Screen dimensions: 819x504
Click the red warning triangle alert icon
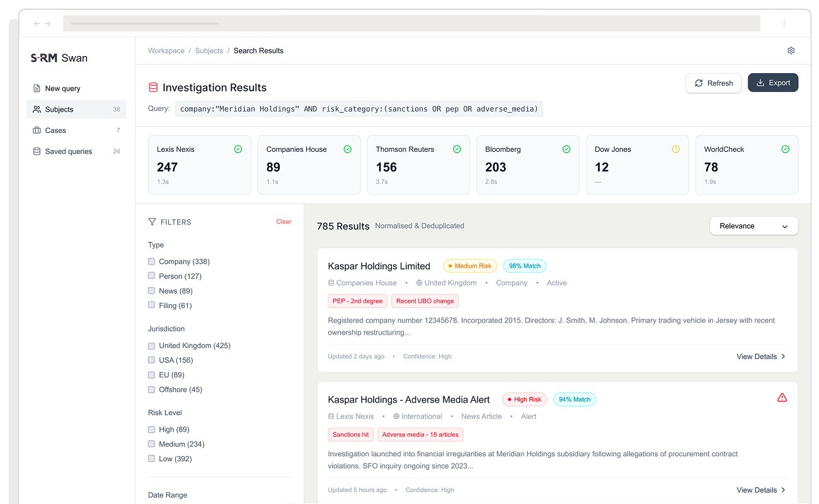782,398
